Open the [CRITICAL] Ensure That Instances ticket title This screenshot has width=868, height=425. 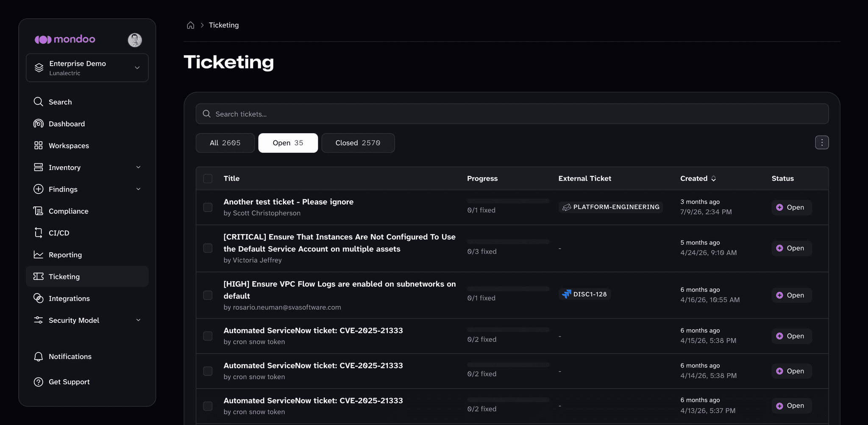point(339,243)
